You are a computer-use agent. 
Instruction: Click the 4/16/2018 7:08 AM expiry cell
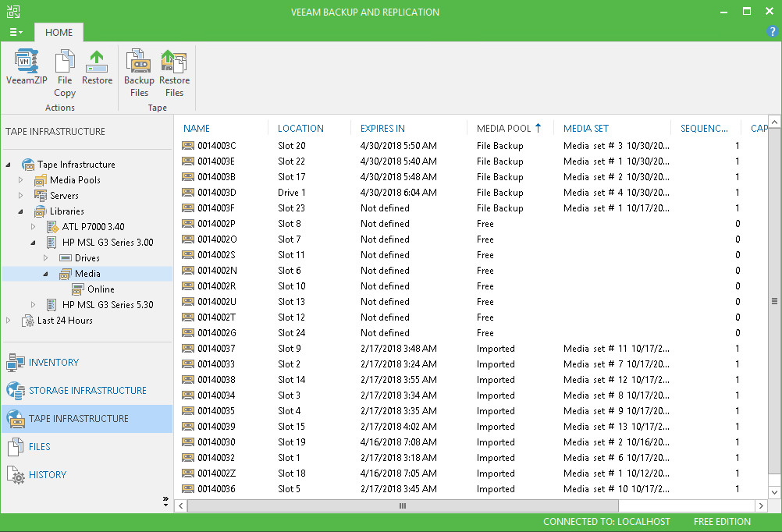399,442
